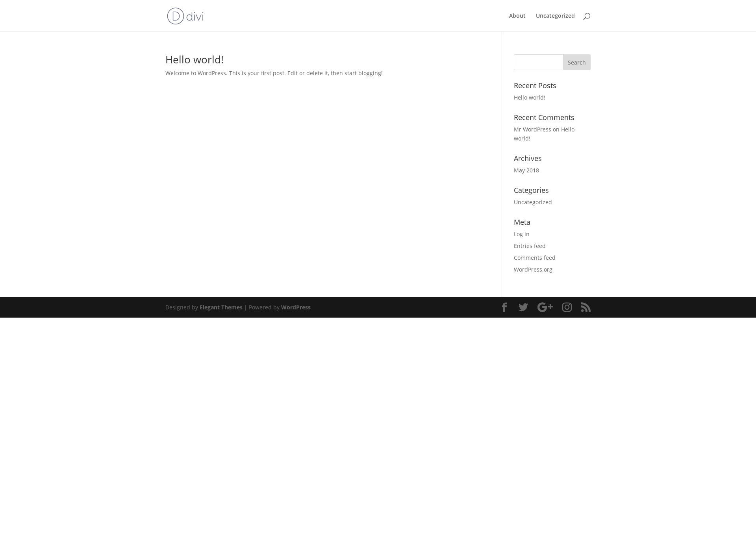Screen dimensions: 756x551
Task: Click the Search button
Action: 576,62
